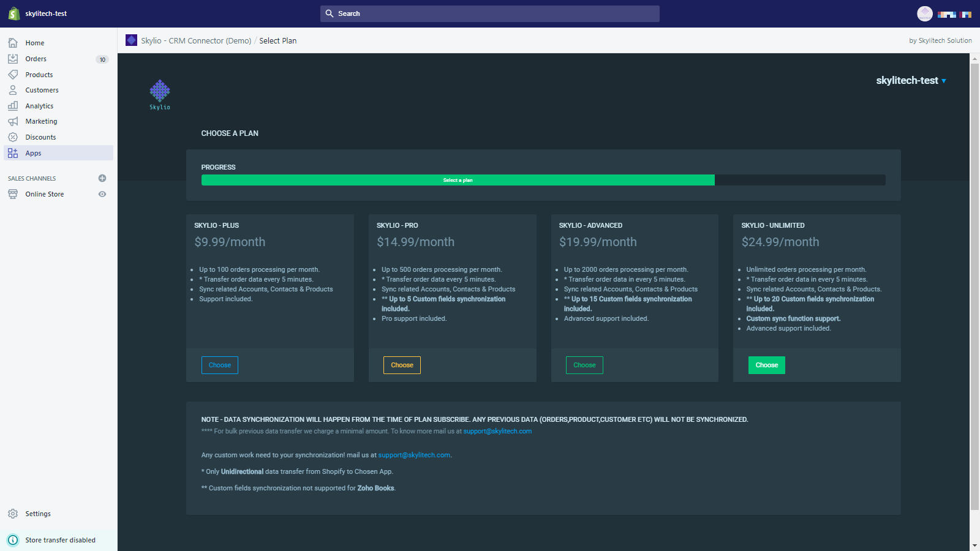The height and width of the screenshot is (551, 980).
Task: Open the Home icon in sidebar
Action: point(13,43)
